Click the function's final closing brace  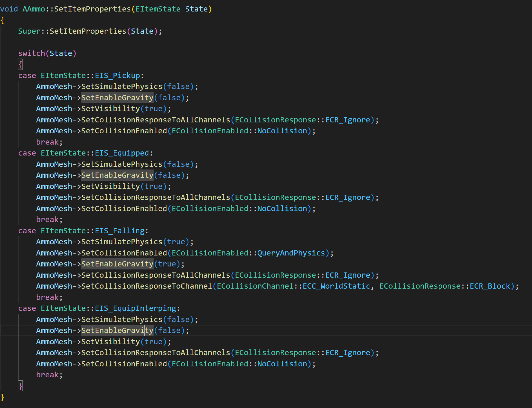(2, 397)
